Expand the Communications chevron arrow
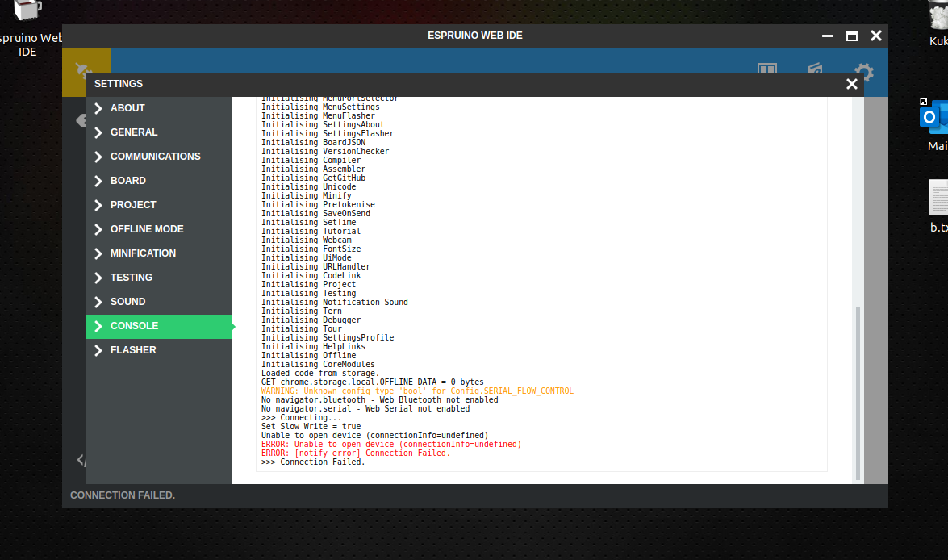The width and height of the screenshot is (948, 560). 98,157
